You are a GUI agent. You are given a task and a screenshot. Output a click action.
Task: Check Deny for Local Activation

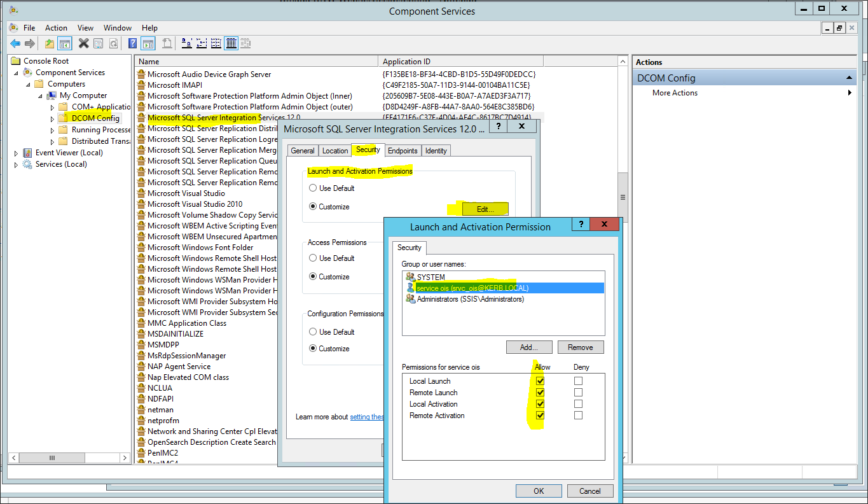click(x=578, y=404)
